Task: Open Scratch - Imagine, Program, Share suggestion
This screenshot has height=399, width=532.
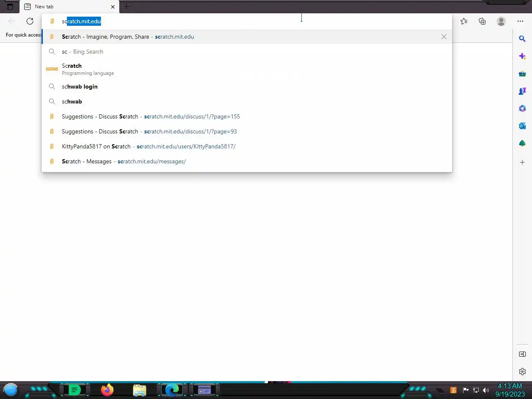Action: [247, 37]
